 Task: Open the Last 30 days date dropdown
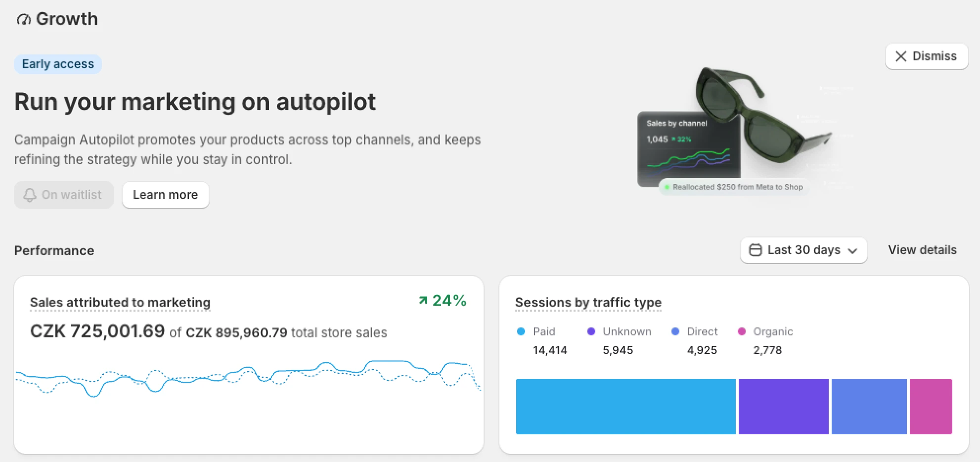[x=803, y=250]
